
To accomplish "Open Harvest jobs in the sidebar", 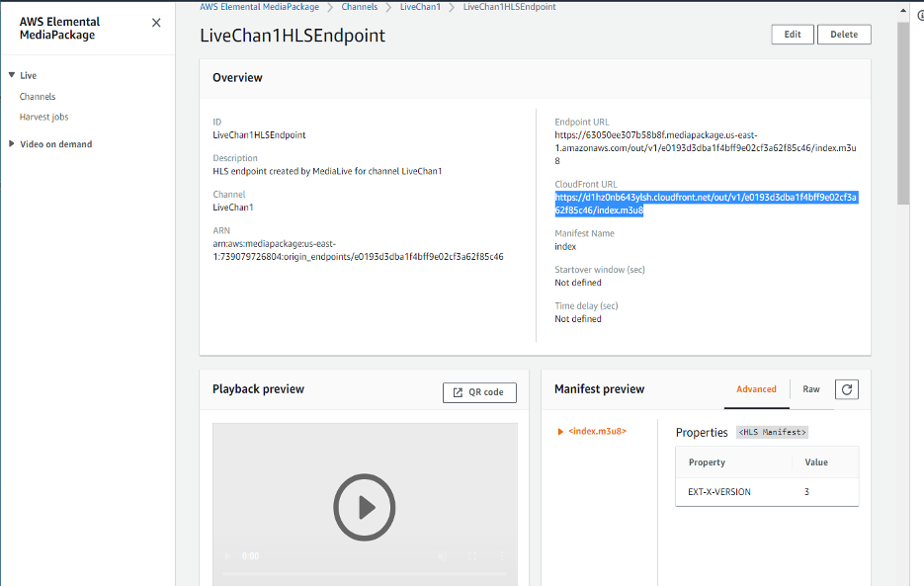I will coord(43,116).
